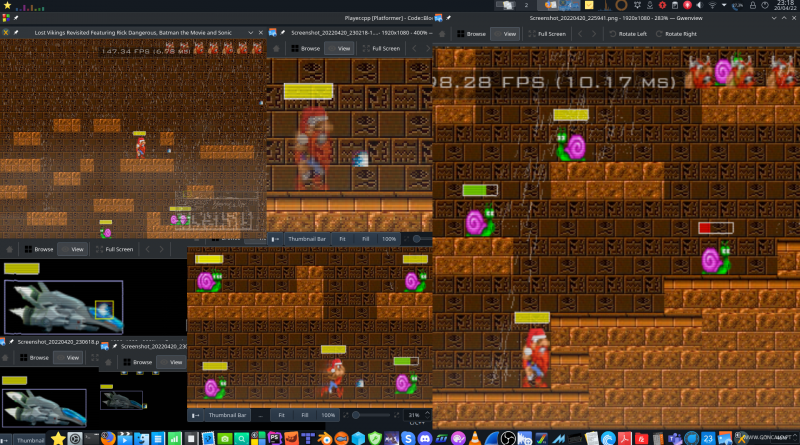Click right Gwenview title bar down chevron
The image size is (800, 445).
[774, 18]
